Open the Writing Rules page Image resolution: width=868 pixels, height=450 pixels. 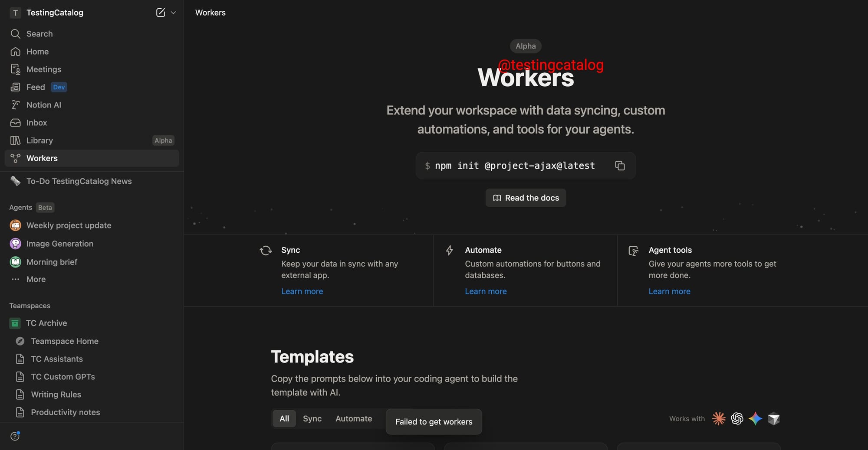(x=56, y=395)
